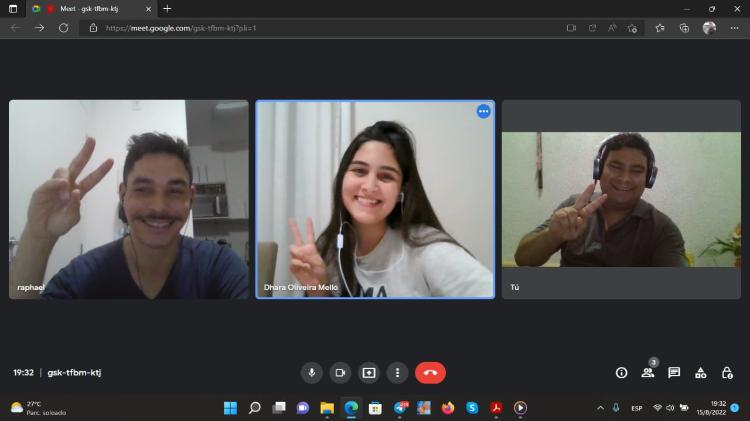Mute the microphone in the Meet call
Screen dimensions: 750x421
click(x=311, y=373)
